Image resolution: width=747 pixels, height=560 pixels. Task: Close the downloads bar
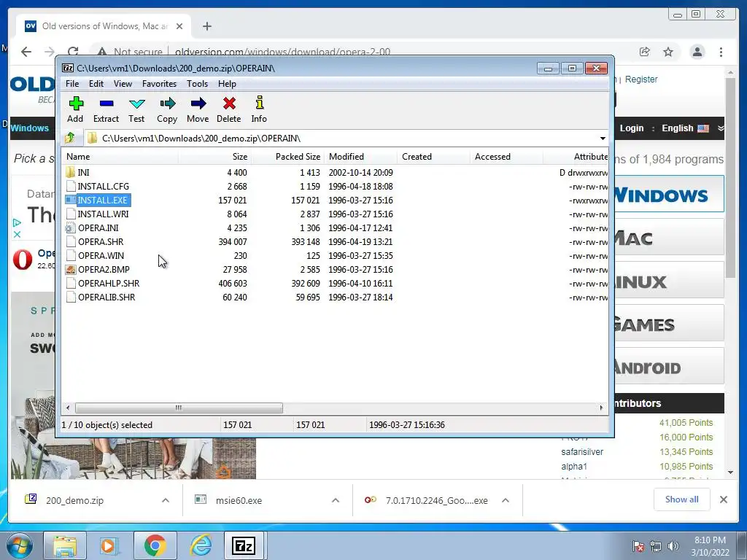723,499
